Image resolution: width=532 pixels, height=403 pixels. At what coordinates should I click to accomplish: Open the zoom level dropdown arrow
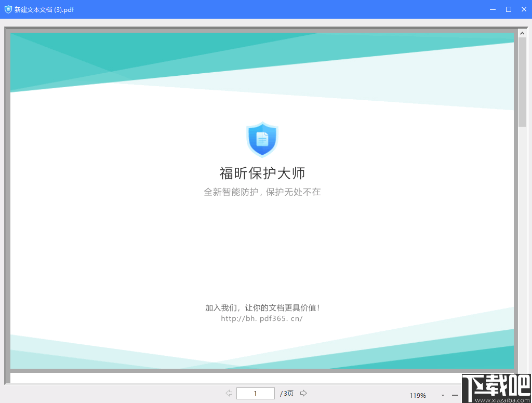click(x=443, y=396)
